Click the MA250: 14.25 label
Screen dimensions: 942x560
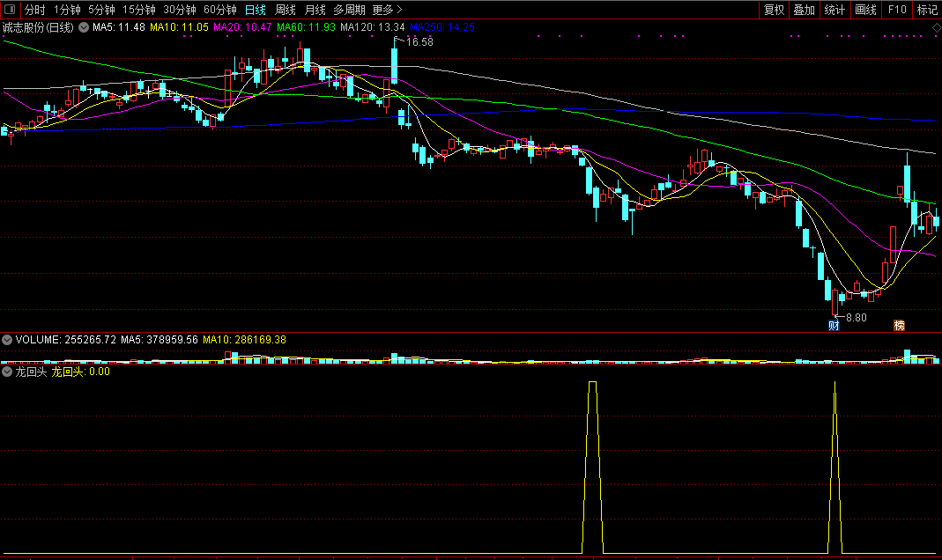(x=442, y=27)
